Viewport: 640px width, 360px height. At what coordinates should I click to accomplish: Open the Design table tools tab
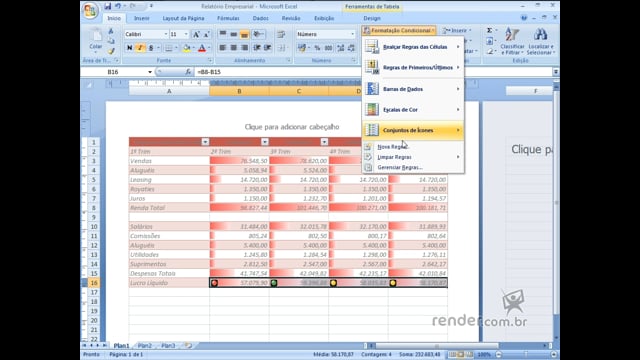372,18
